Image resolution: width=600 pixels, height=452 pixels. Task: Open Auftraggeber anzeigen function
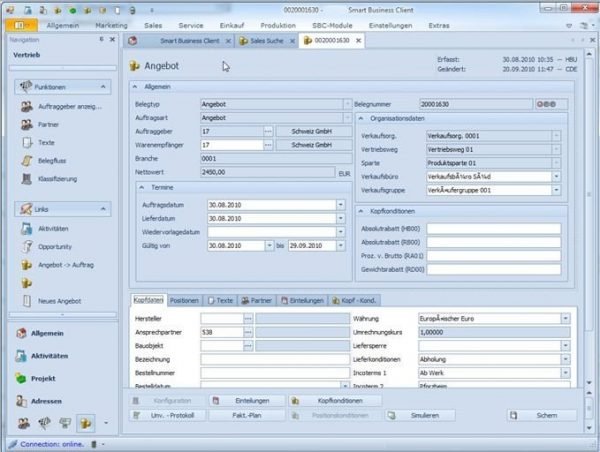coord(62,106)
